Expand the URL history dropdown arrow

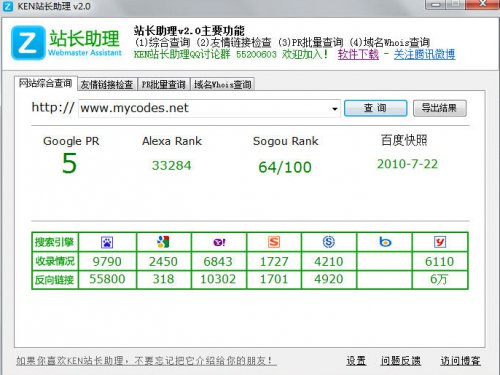click(x=335, y=109)
